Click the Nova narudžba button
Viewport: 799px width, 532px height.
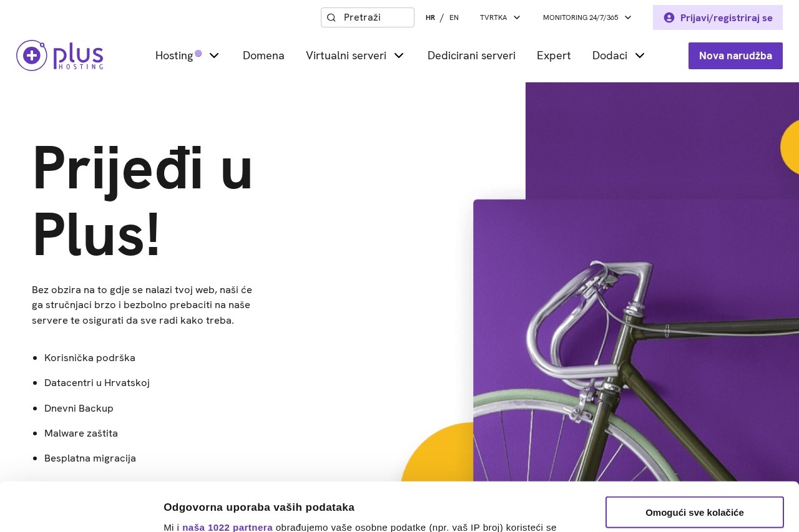point(735,56)
